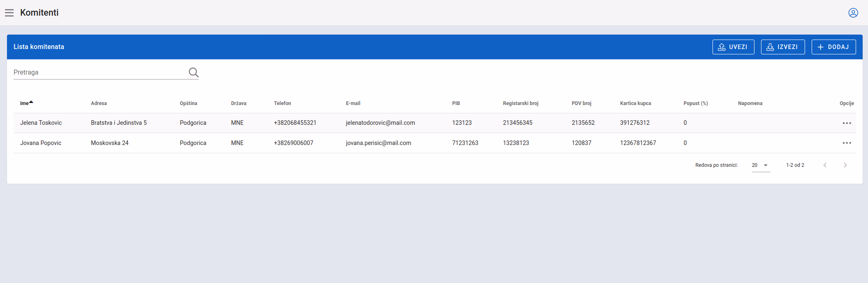The image size is (868, 283).
Task: Click address Moskovska 24
Action: (x=109, y=143)
